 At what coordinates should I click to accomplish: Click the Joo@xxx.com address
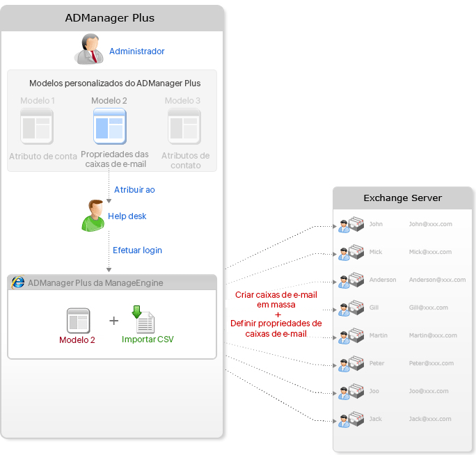(x=429, y=391)
